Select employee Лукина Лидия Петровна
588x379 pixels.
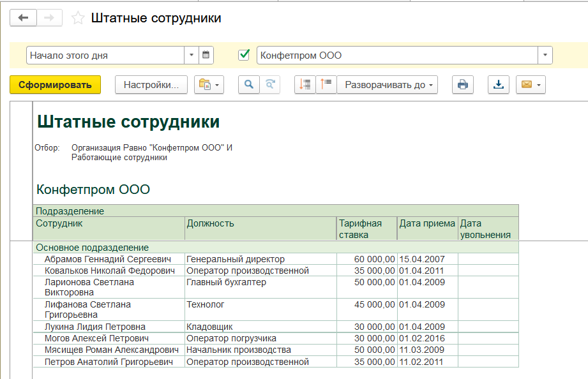(109, 327)
